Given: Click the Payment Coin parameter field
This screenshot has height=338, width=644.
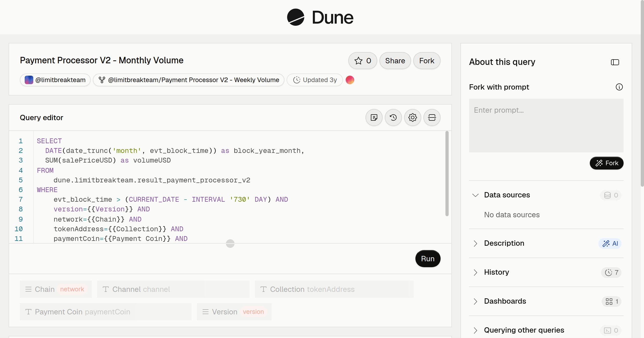Looking at the screenshot, I should tap(105, 312).
